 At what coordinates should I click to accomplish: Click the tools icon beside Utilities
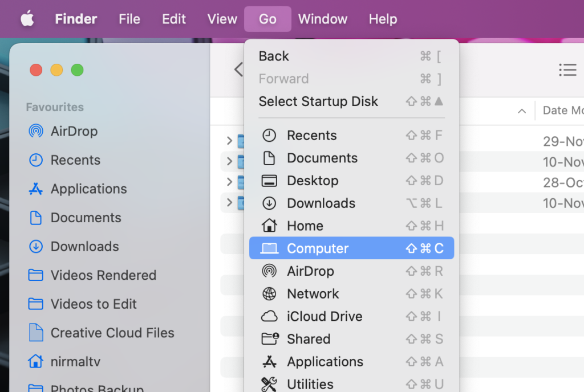click(269, 384)
